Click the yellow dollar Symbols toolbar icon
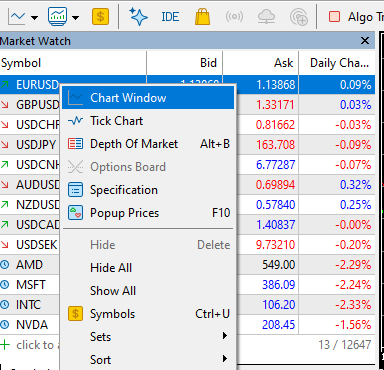The width and height of the screenshot is (384, 370). point(100,16)
